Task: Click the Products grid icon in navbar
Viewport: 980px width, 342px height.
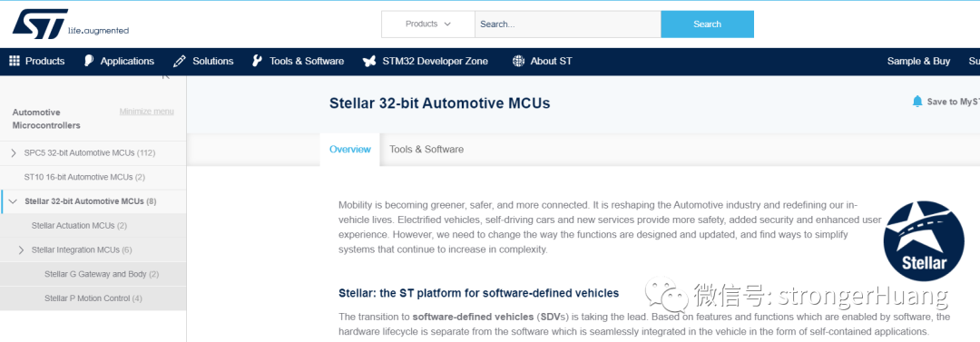Action: pos(15,61)
